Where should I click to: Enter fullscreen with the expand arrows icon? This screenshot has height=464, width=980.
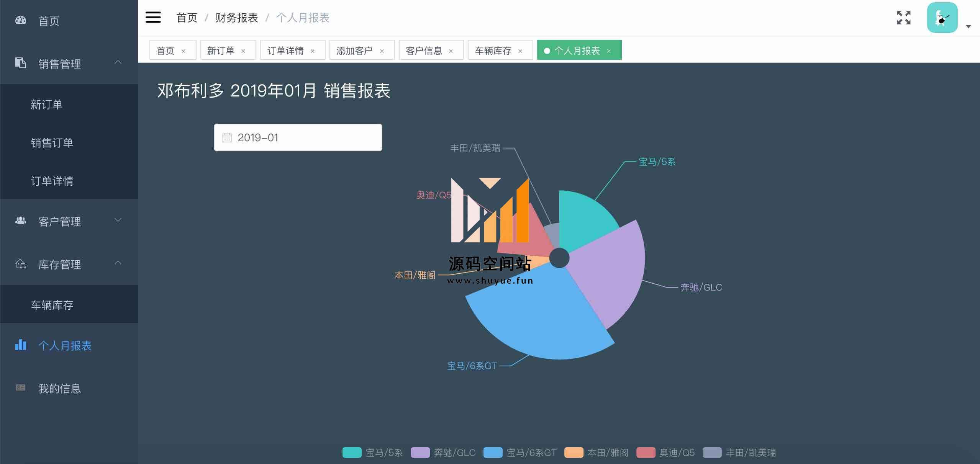(904, 18)
